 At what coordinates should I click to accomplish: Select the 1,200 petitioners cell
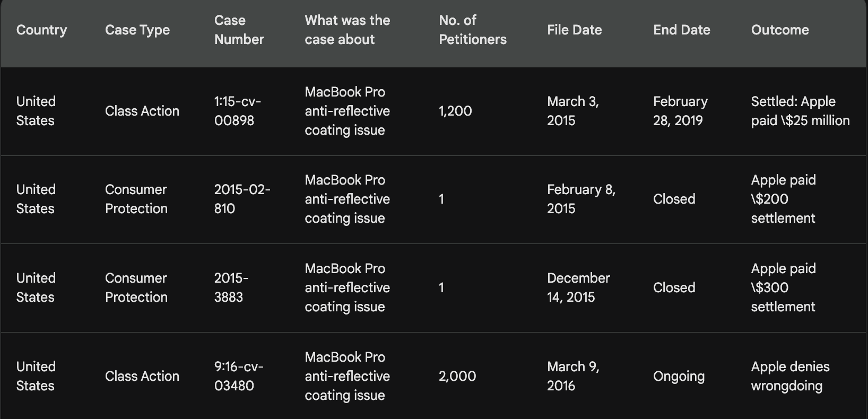click(x=455, y=111)
